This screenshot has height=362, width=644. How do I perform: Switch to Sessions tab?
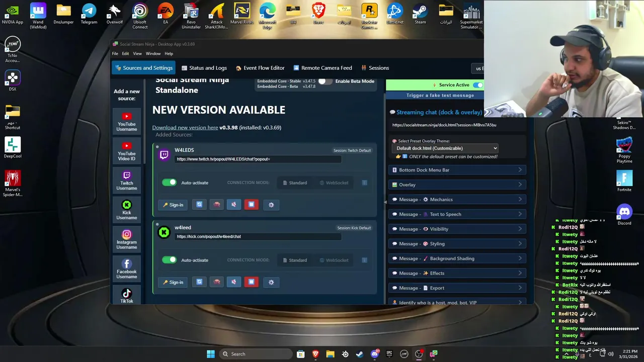pyautogui.click(x=375, y=68)
